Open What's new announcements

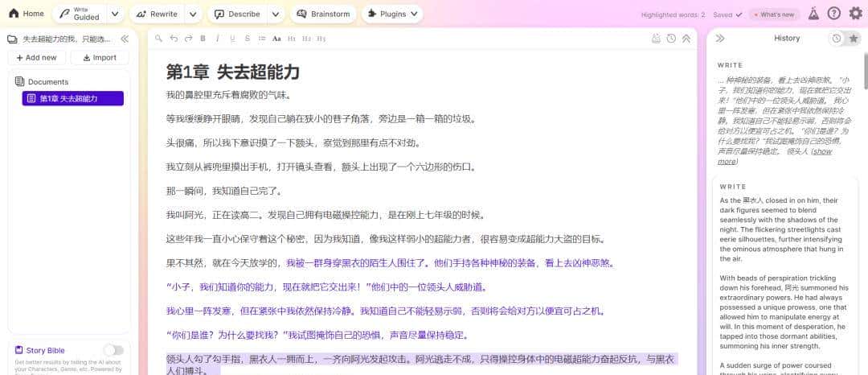click(775, 14)
